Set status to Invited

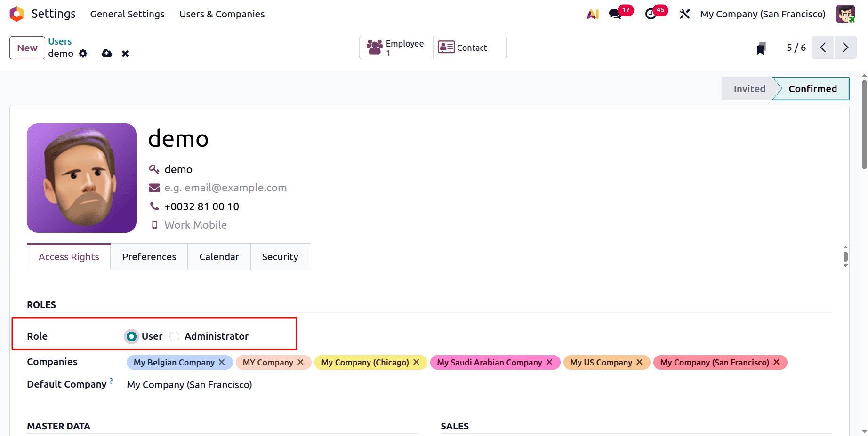pyautogui.click(x=749, y=88)
